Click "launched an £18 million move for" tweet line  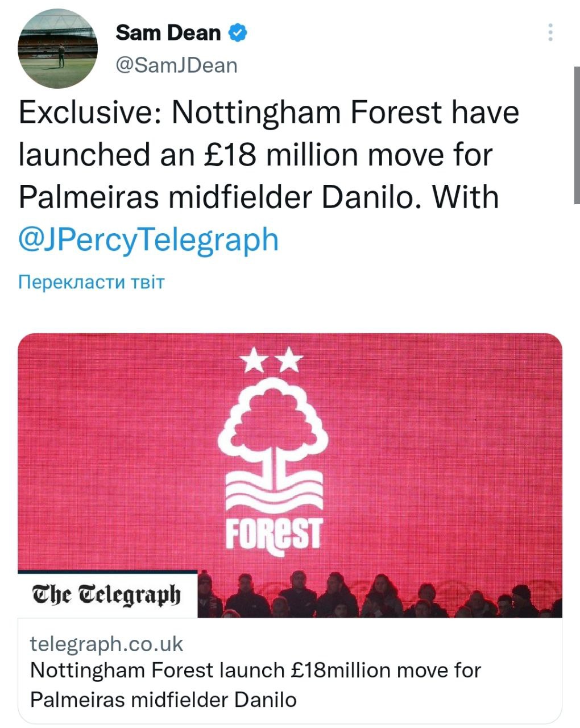[255, 155]
